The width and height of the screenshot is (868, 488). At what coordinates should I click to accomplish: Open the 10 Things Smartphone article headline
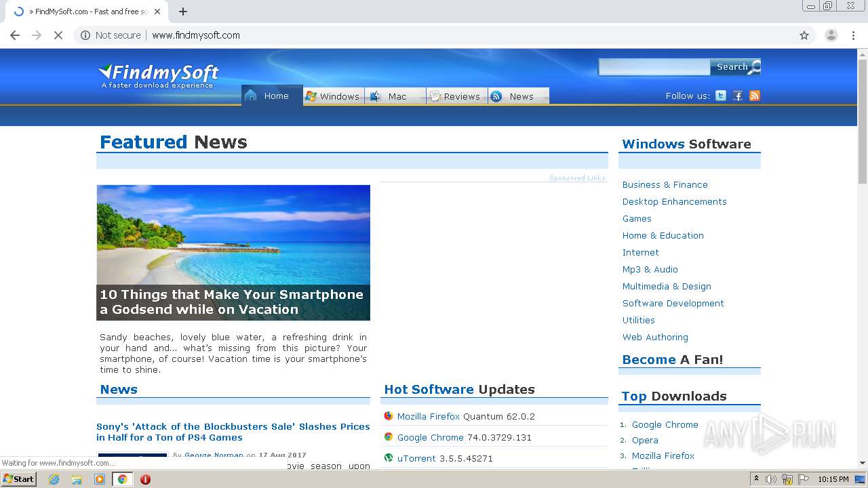[232, 302]
